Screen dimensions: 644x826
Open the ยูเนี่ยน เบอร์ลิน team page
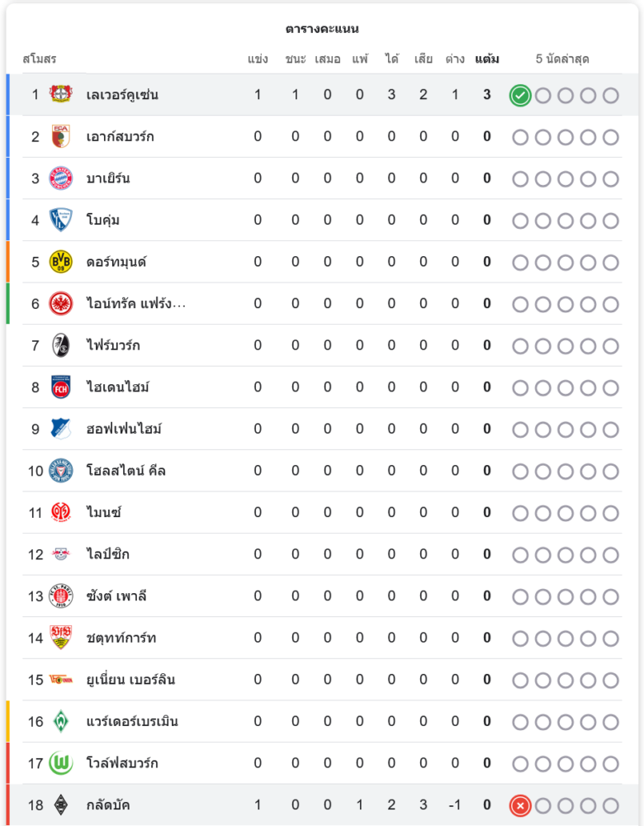[130, 680]
